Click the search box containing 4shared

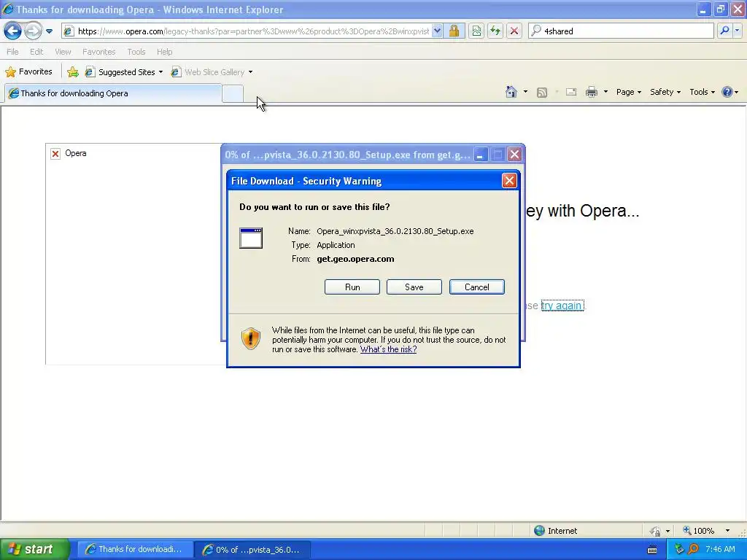[x=621, y=31]
